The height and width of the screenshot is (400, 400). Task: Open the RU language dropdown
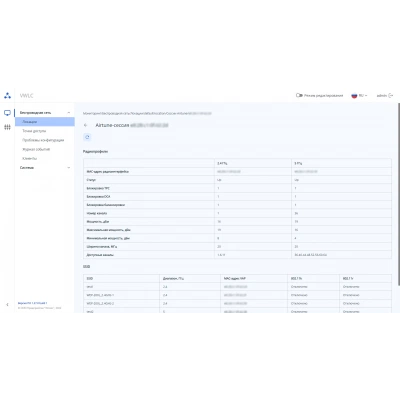[x=363, y=96]
